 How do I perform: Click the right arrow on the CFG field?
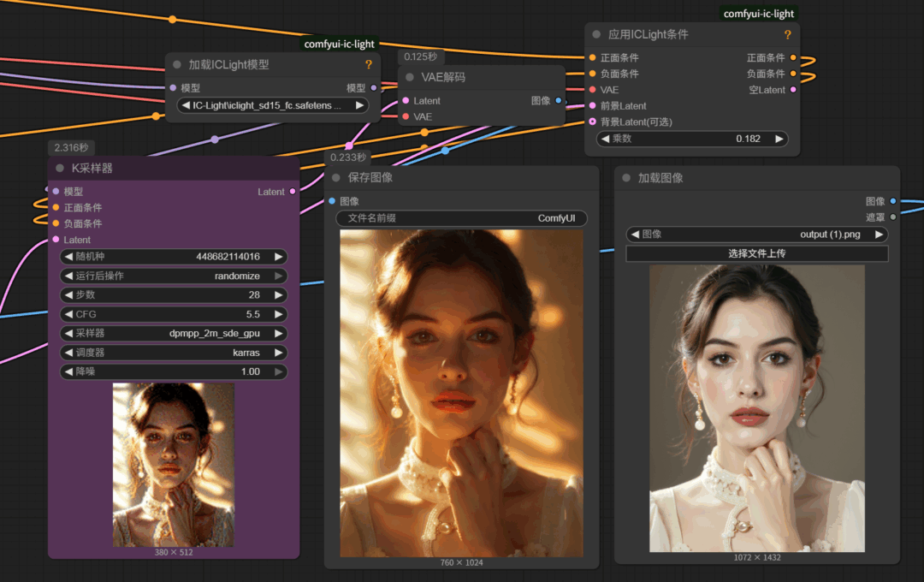[x=279, y=314]
